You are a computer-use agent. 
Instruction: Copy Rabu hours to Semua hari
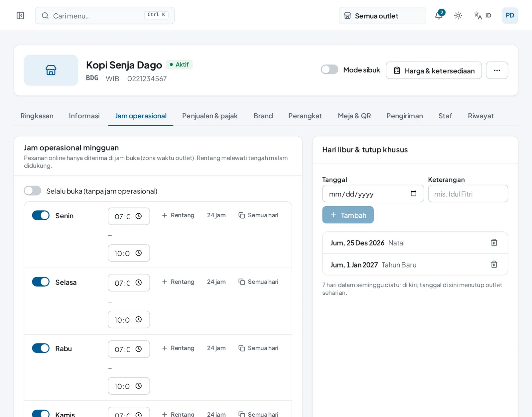coord(258,348)
